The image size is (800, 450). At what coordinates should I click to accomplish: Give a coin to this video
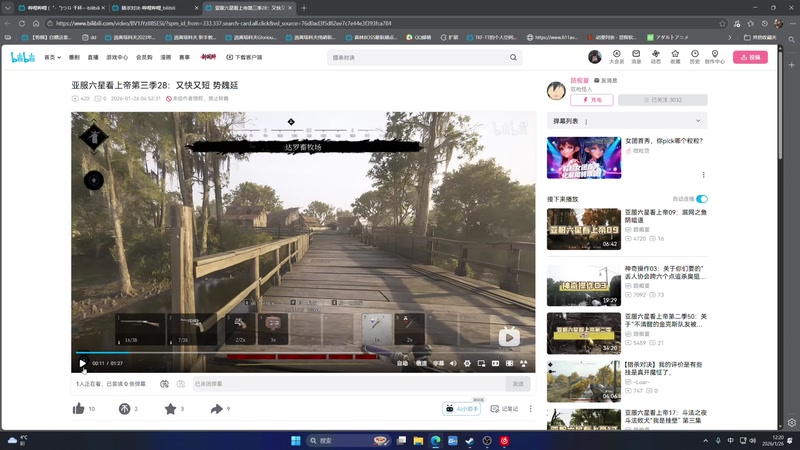coord(124,409)
